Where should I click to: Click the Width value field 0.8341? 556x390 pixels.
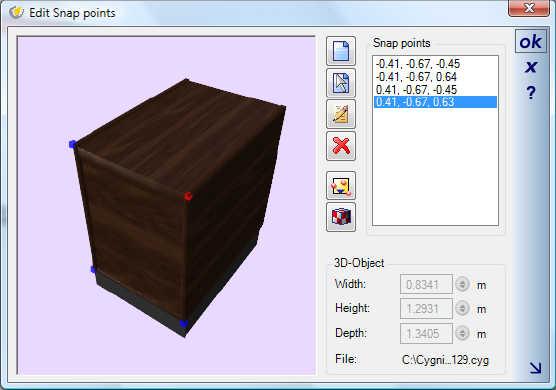pos(426,284)
